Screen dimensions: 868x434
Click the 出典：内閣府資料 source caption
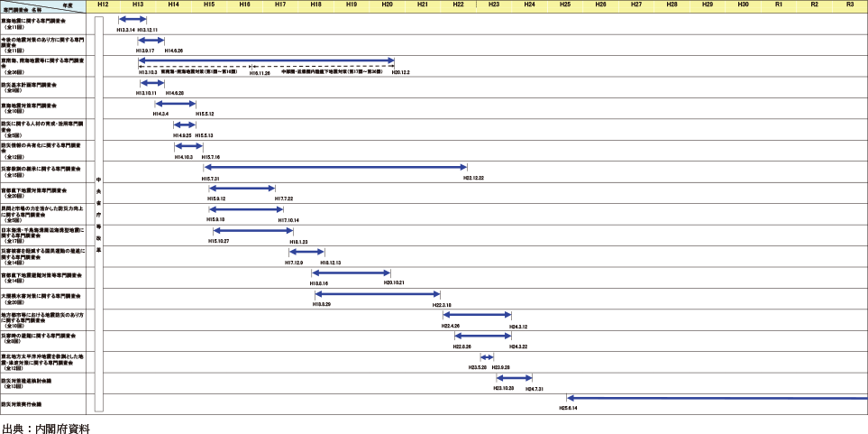[46, 428]
